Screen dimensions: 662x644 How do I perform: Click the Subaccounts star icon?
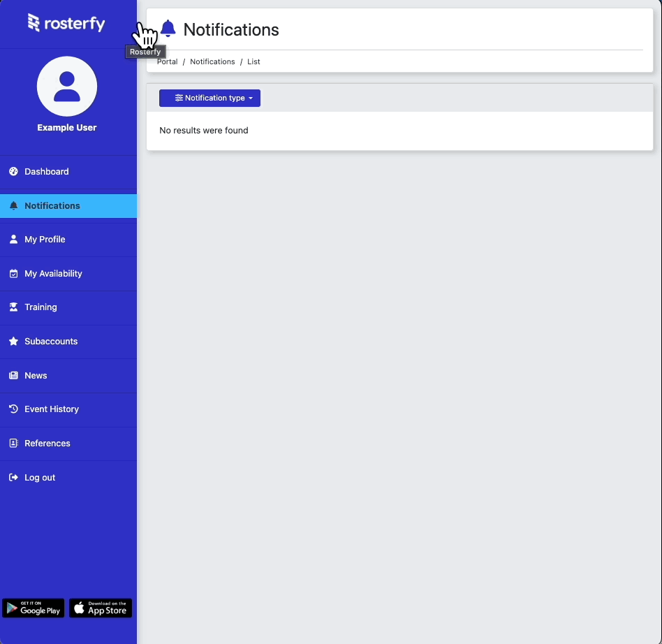coord(13,342)
